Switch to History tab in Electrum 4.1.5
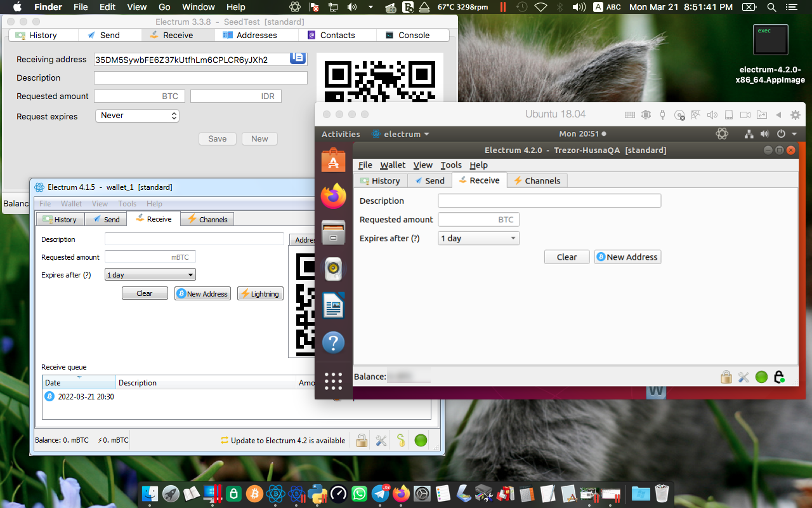 (59, 219)
